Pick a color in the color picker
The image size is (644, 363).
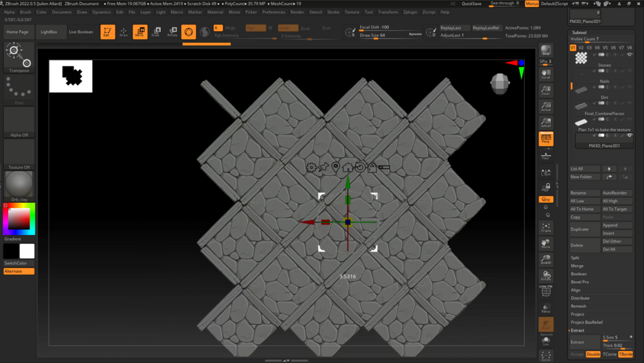click(x=19, y=218)
